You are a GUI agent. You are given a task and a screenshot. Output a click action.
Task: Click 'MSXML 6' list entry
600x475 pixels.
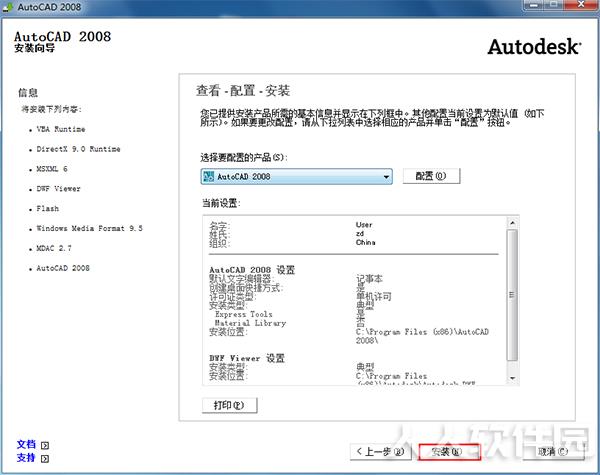pos(52,169)
